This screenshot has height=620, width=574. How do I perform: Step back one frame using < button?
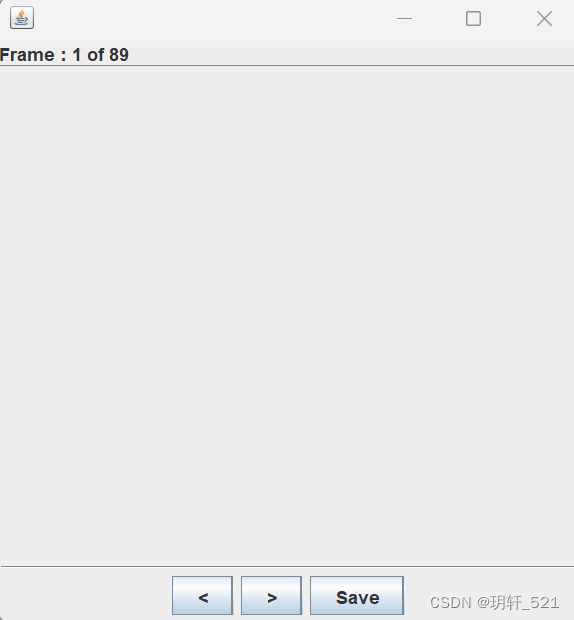(202, 595)
